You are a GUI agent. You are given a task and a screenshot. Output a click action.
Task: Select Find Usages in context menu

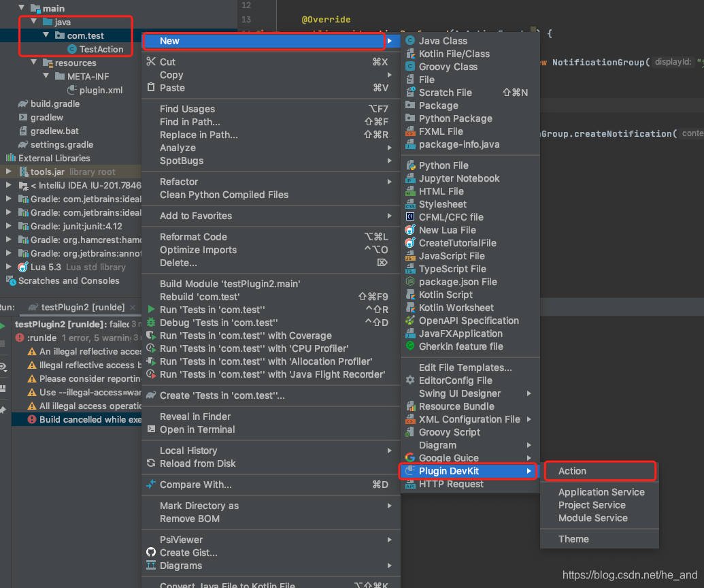click(271, 109)
